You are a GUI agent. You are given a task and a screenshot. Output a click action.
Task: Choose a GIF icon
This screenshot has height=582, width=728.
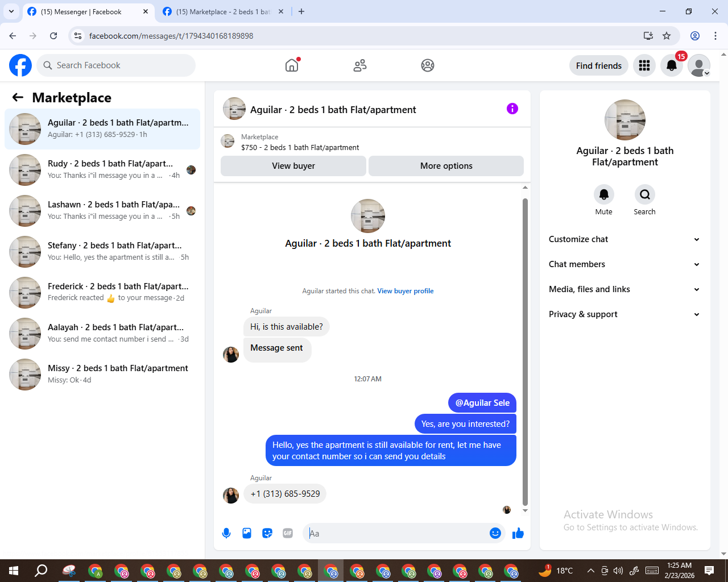click(x=288, y=533)
